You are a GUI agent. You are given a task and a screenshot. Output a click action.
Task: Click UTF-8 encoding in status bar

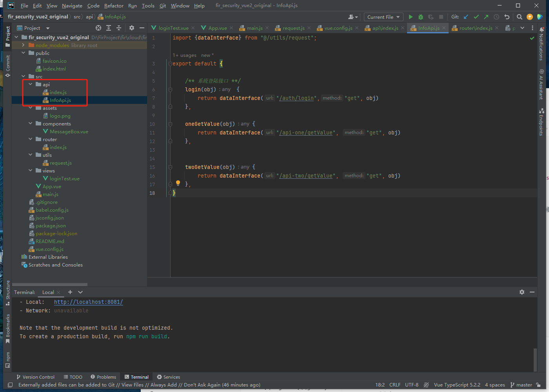coord(412,385)
